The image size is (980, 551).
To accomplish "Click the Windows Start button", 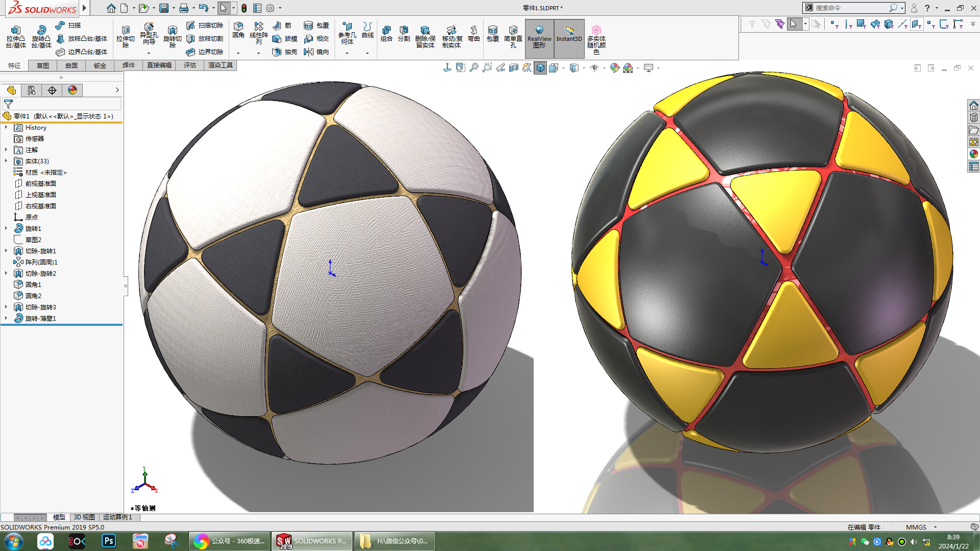I will tap(14, 541).
